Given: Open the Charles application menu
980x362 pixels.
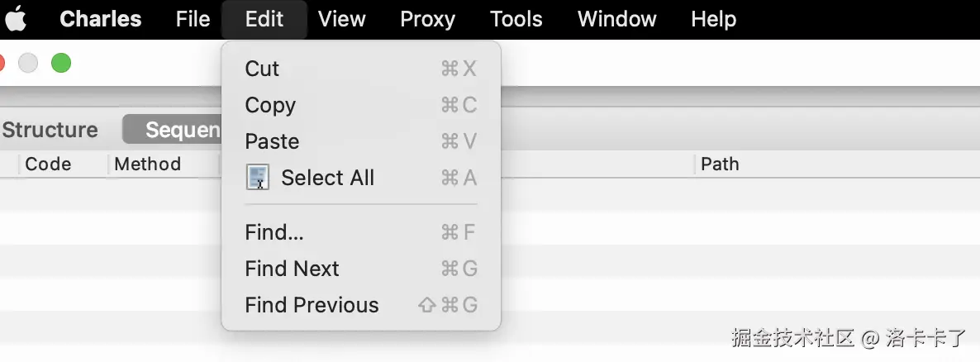Looking at the screenshot, I should pos(101,19).
